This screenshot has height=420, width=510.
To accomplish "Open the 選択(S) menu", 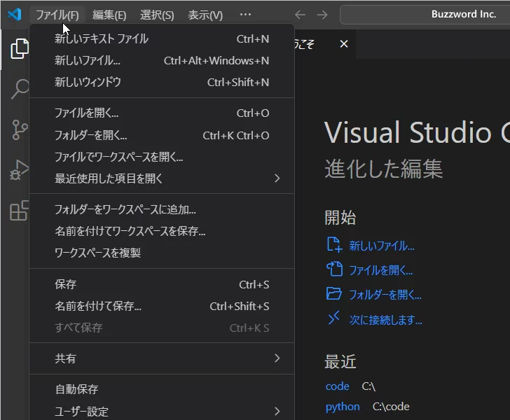I will pos(157,15).
